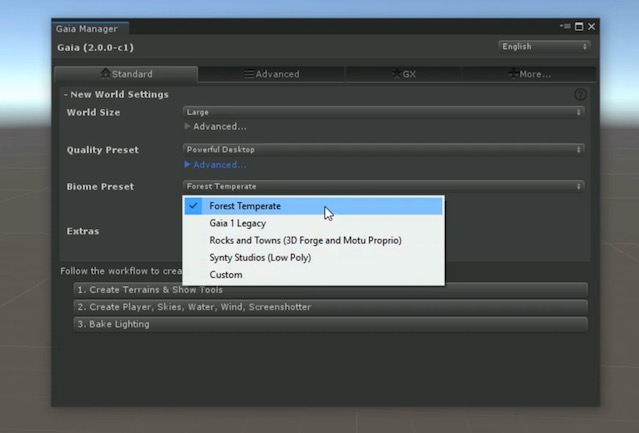
Task: Open the English language dropdown
Action: click(544, 46)
